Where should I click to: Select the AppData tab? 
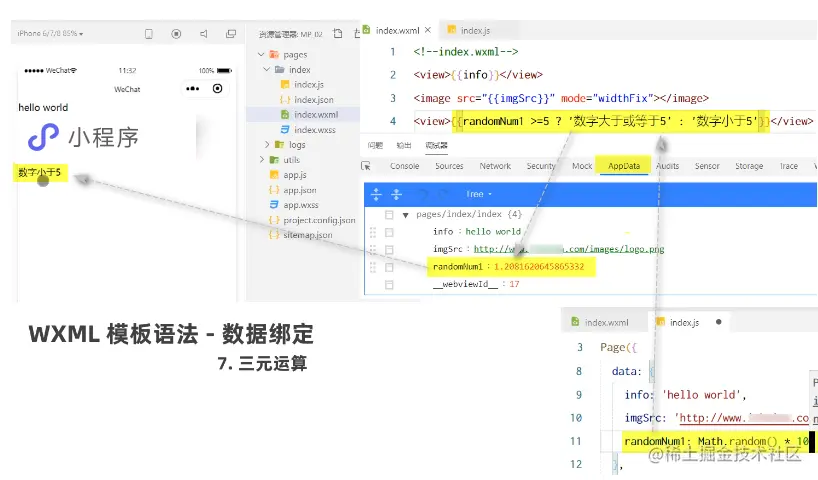[x=624, y=166]
